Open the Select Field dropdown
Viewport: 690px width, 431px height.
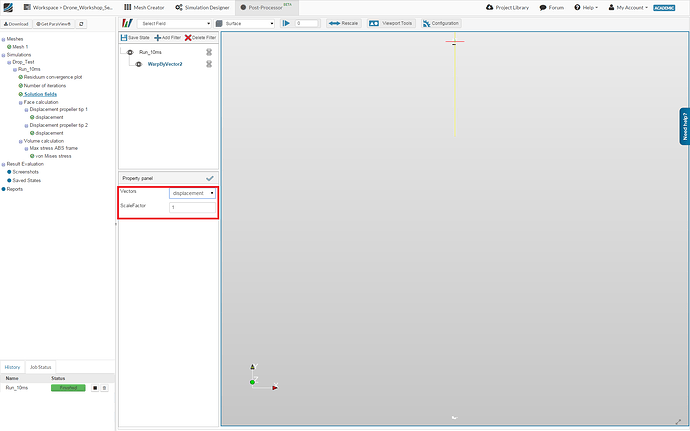(x=175, y=23)
